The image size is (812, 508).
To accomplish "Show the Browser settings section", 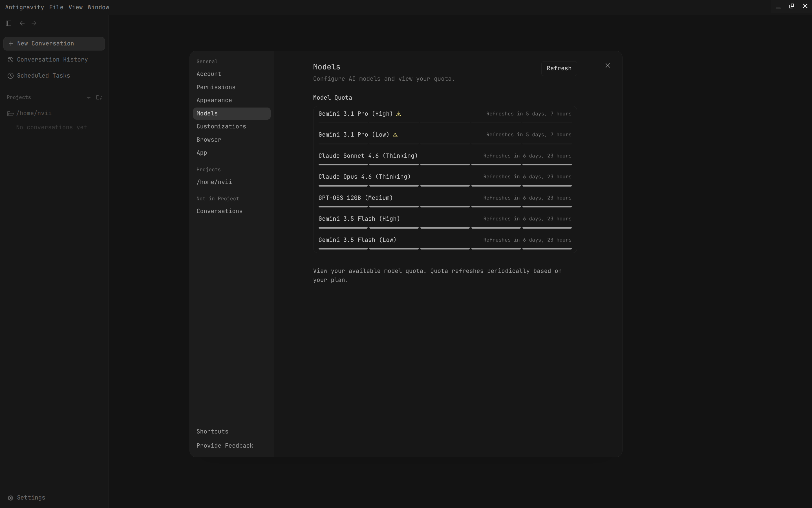I will tap(231, 139).
